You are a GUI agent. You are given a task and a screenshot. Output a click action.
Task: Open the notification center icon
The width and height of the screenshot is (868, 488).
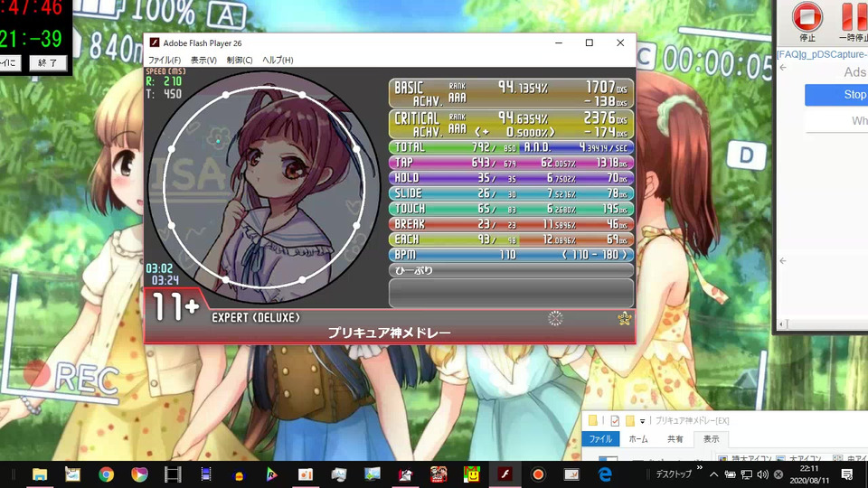click(847, 474)
